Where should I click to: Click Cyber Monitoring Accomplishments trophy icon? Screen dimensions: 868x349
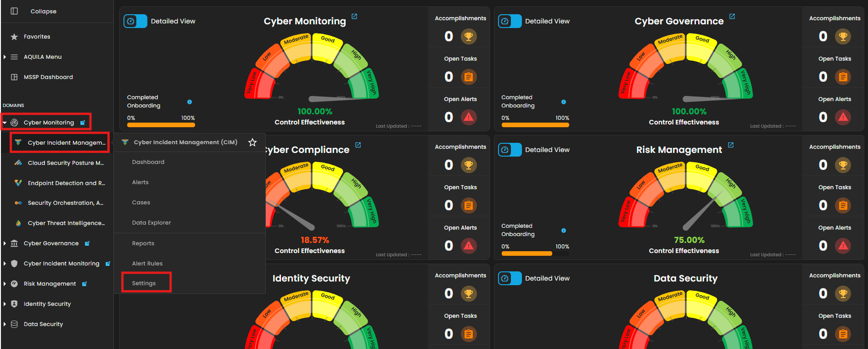(x=469, y=36)
